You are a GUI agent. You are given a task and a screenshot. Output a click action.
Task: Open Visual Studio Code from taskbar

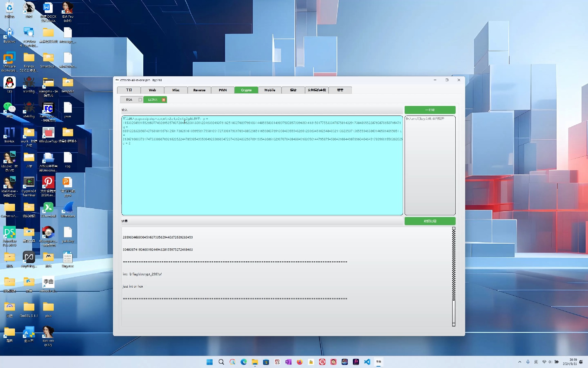coord(367,362)
